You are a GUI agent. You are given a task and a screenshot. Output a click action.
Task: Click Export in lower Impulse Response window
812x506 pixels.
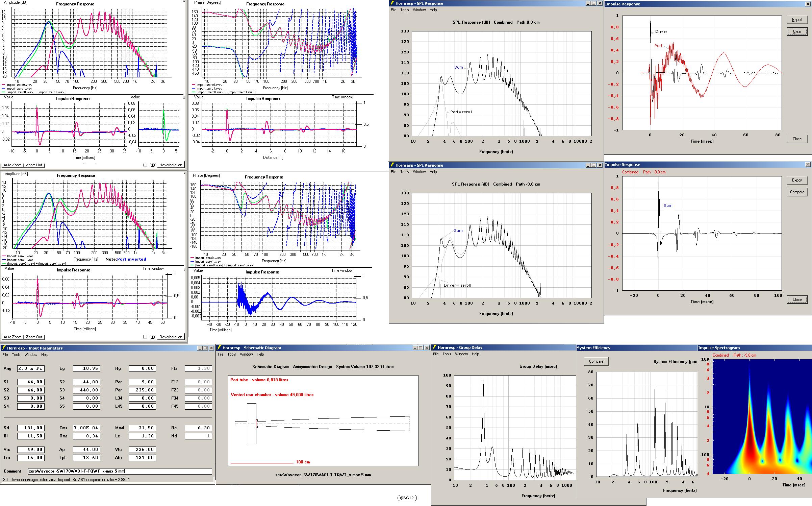point(797,180)
